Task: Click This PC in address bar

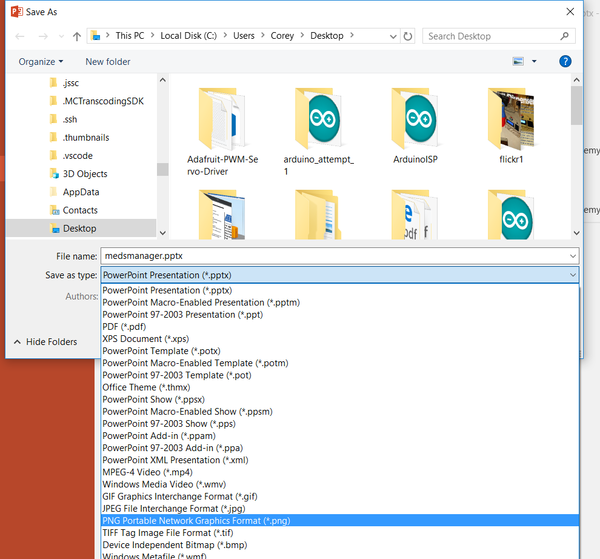Action: coord(130,36)
